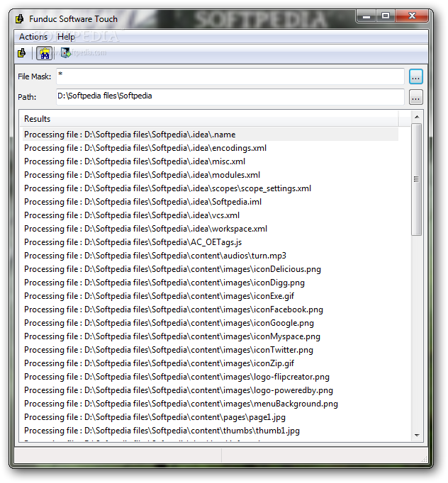448x483 pixels.
Task: Select the iconGoogle.png result row
Action: pyautogui.click(x=211, y=323)
